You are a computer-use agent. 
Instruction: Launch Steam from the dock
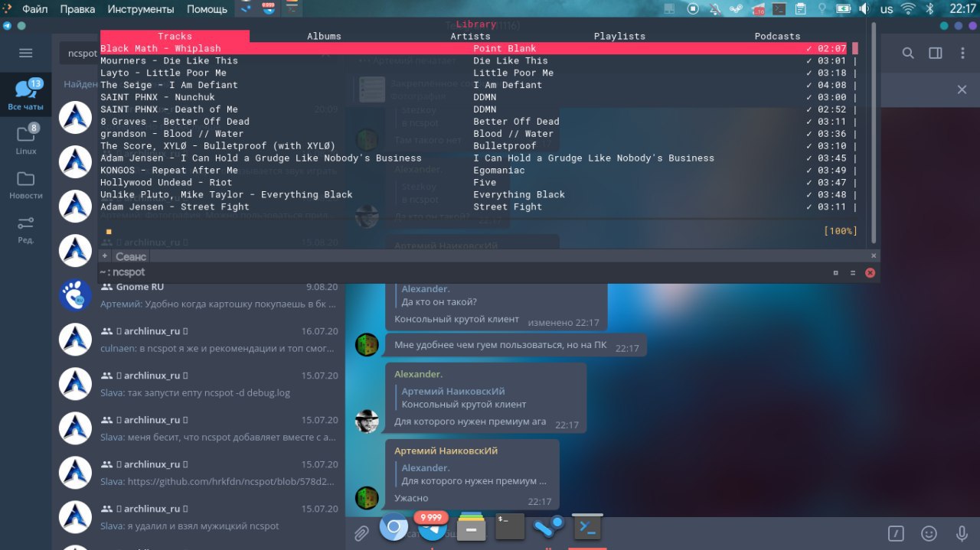(549, 526)
